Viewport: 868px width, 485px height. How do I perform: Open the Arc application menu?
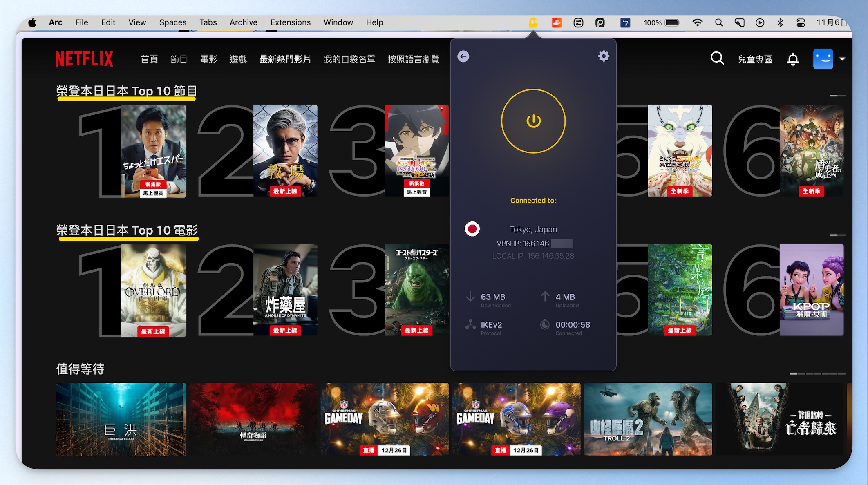click(x=56, y=22)
